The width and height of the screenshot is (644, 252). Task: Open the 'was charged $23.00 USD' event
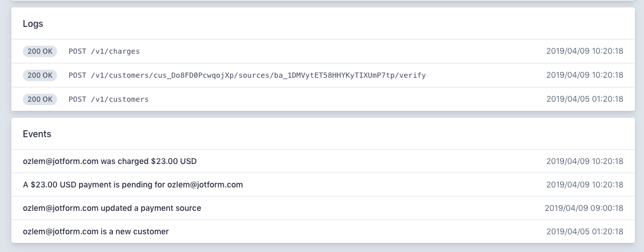point(323,161)
